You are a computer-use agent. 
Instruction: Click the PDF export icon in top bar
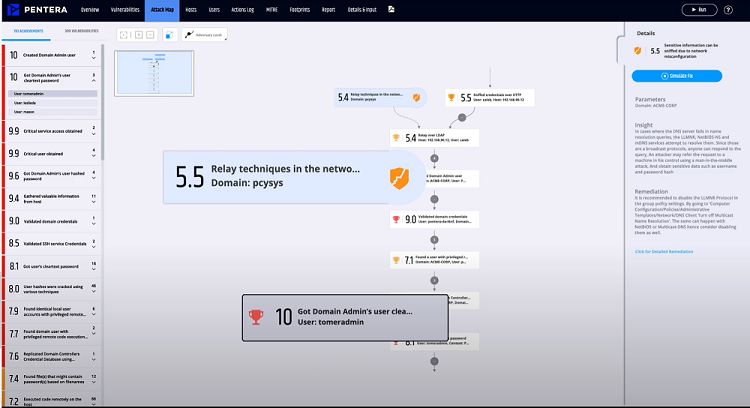pyautogui.click(x=391, y=9)
